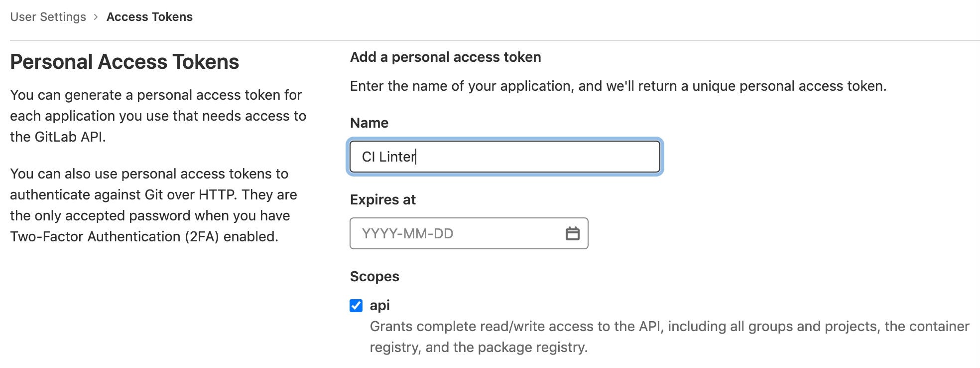Click the Expires at label

(x=382, y=199)
